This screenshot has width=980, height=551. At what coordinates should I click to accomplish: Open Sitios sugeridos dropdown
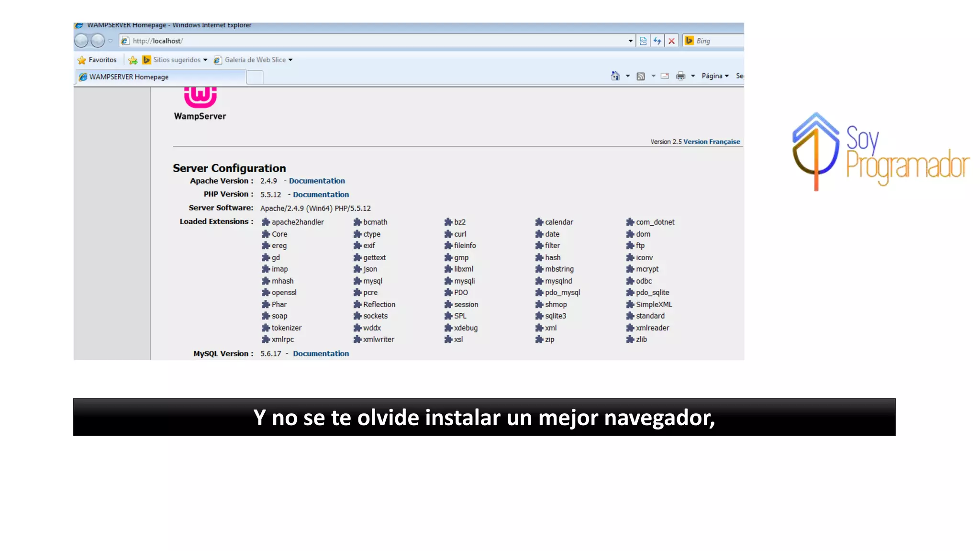pos(175,60)
